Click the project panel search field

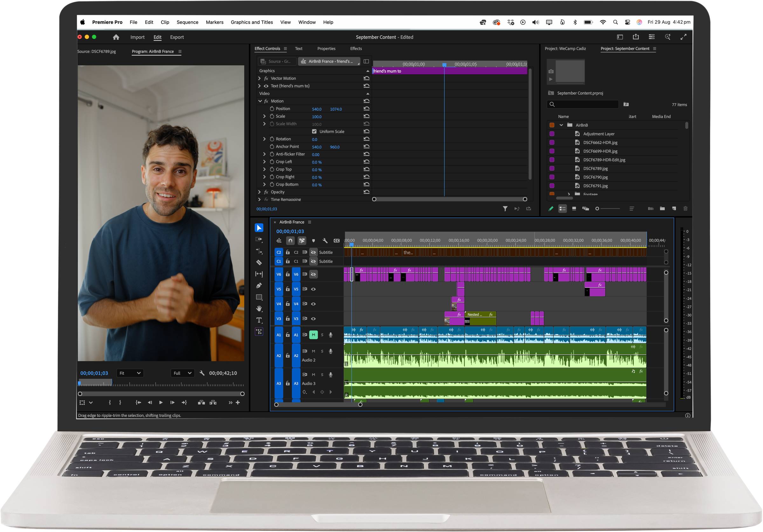point(582,104)
